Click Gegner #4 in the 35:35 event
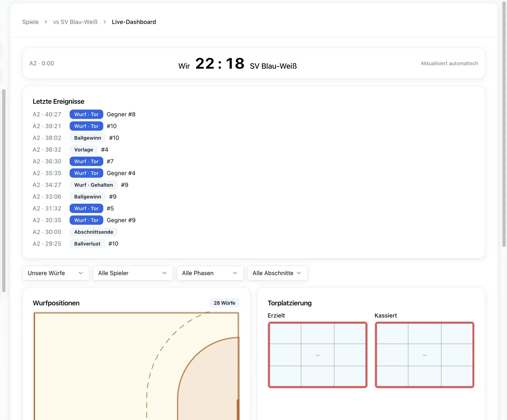507x420 pixels. tap(121, 173)
